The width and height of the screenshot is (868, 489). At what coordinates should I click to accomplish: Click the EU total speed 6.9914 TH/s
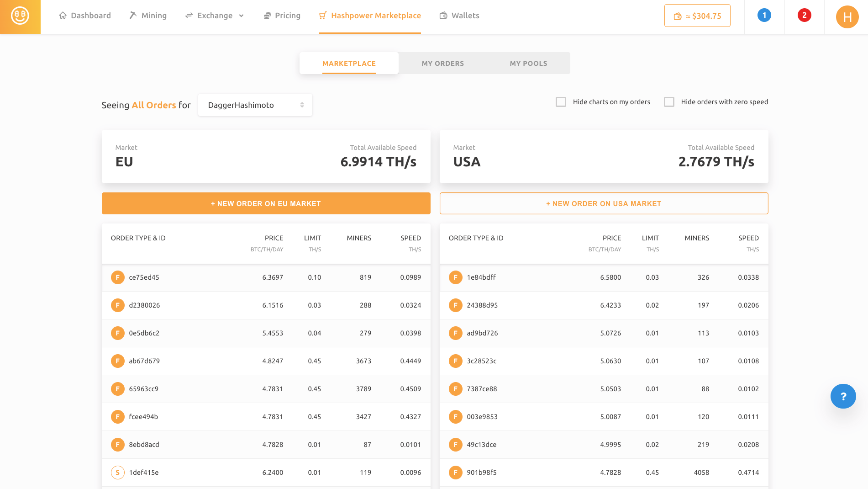[x=379, y=162]
